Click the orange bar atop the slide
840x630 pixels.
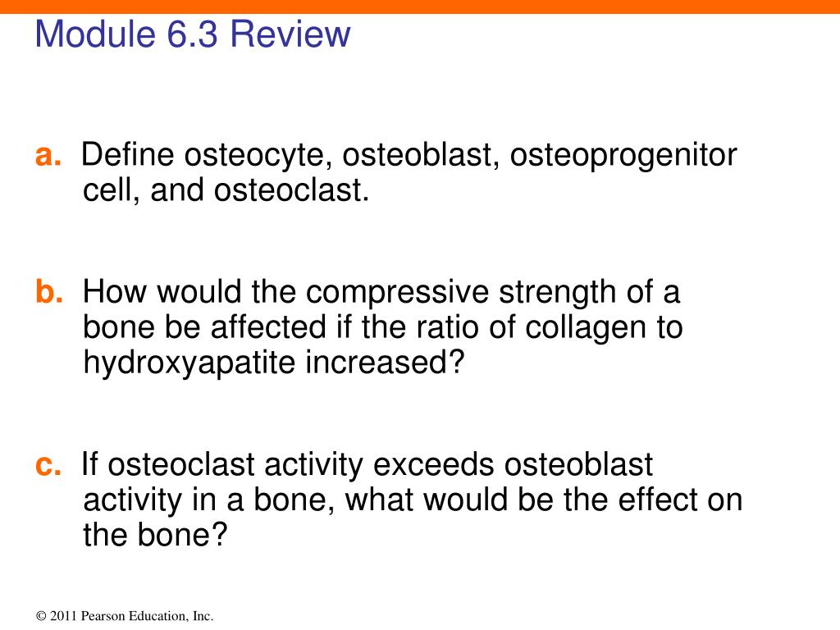tap(420, 7)
